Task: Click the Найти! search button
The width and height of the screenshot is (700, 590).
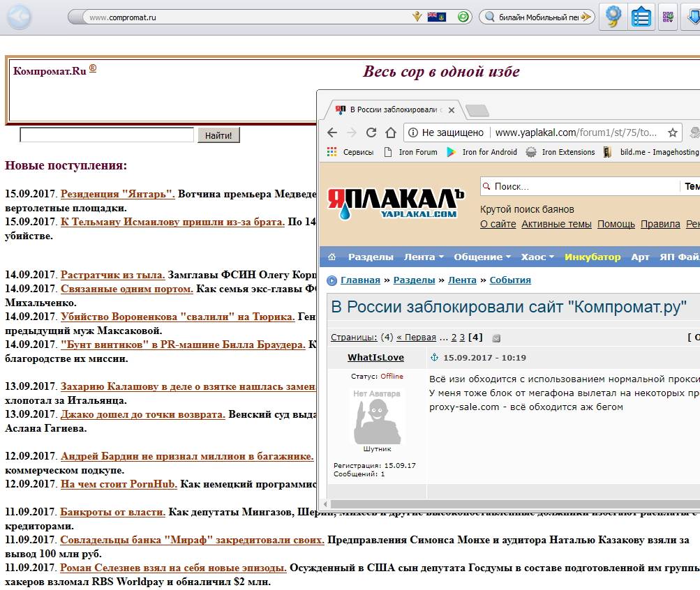Action: [x=218, y=135]
